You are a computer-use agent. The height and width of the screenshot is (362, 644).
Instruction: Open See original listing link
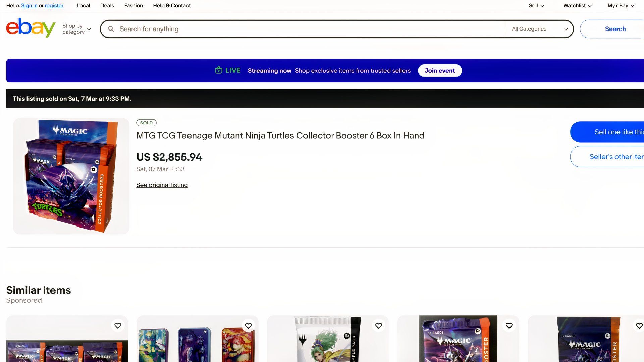click(162, 185)
